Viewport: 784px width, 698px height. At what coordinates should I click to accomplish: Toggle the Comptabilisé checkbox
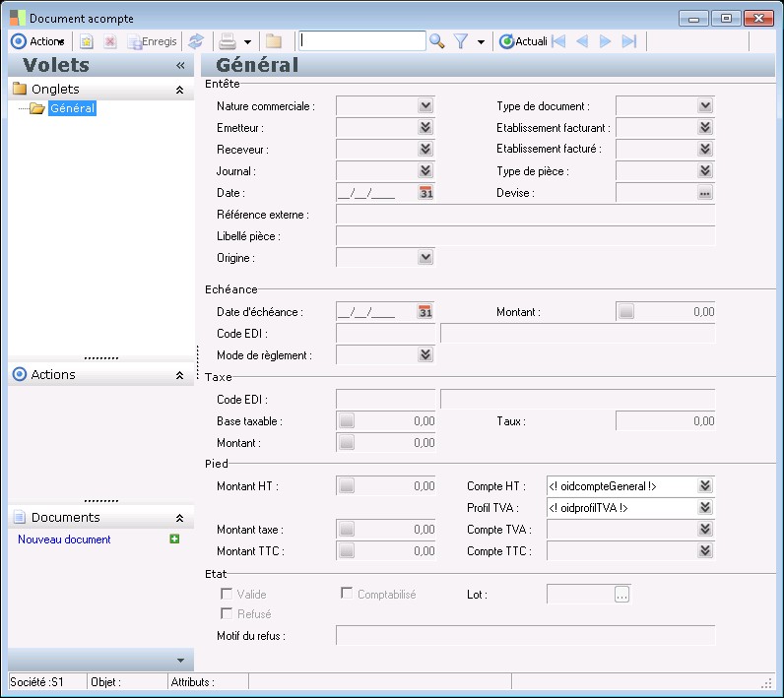[x=347, y=594]
